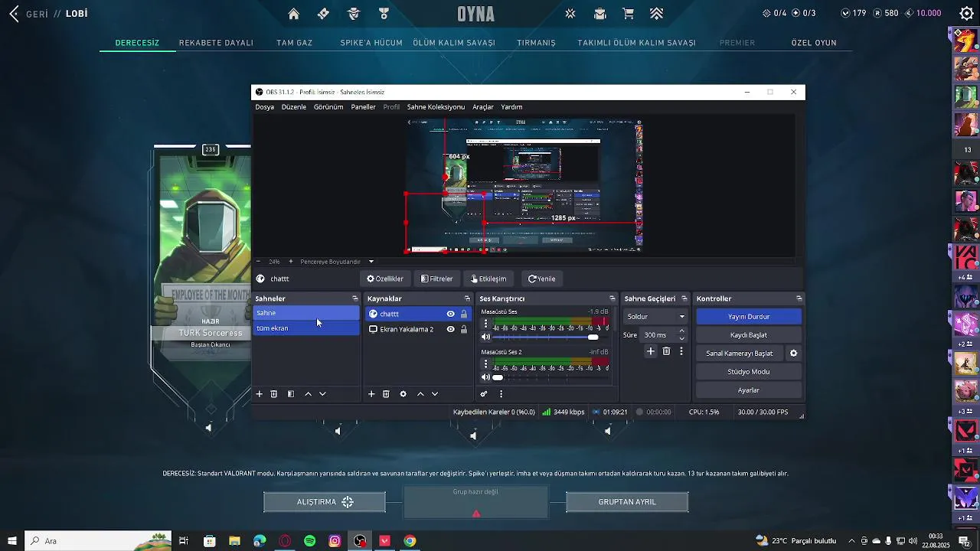This screenshot has width=980, height=551.
Task: Delete selected scene with Sahneler trash icon
Action: [274, 394]
